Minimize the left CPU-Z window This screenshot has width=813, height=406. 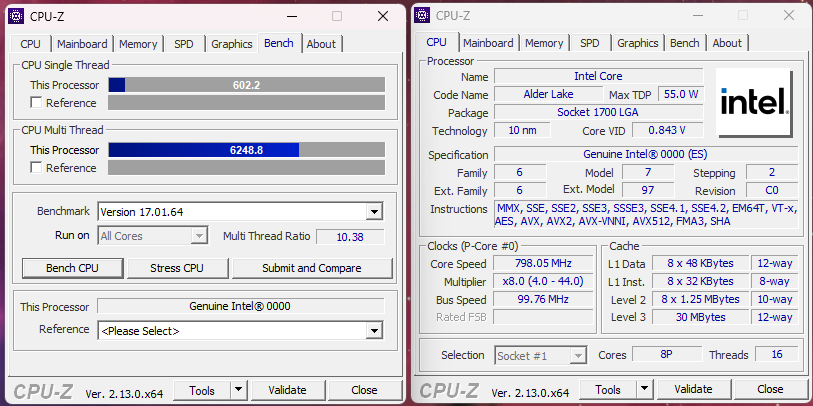coord(293,16)
